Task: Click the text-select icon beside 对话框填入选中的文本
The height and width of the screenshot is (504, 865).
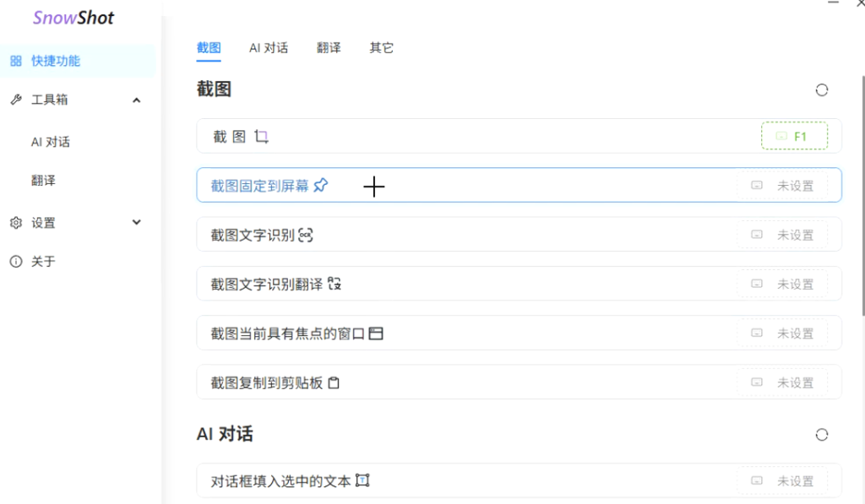Action: tap(362, 480)
